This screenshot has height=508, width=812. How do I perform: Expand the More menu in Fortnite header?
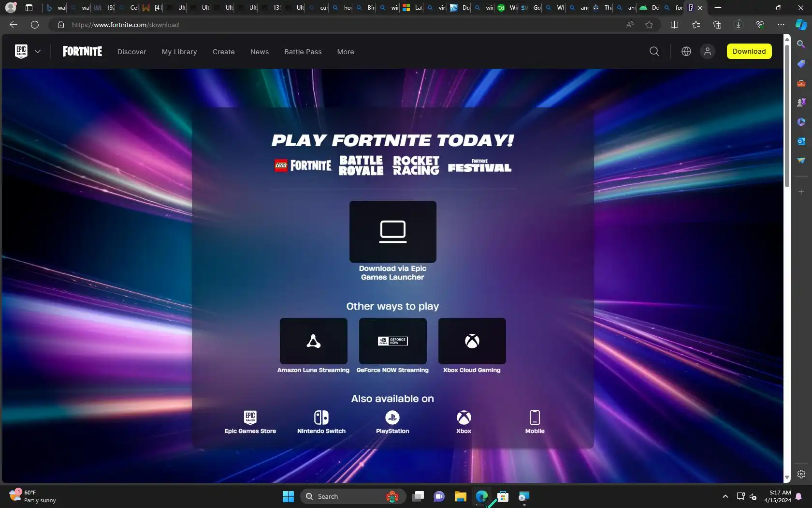(346, 52)
